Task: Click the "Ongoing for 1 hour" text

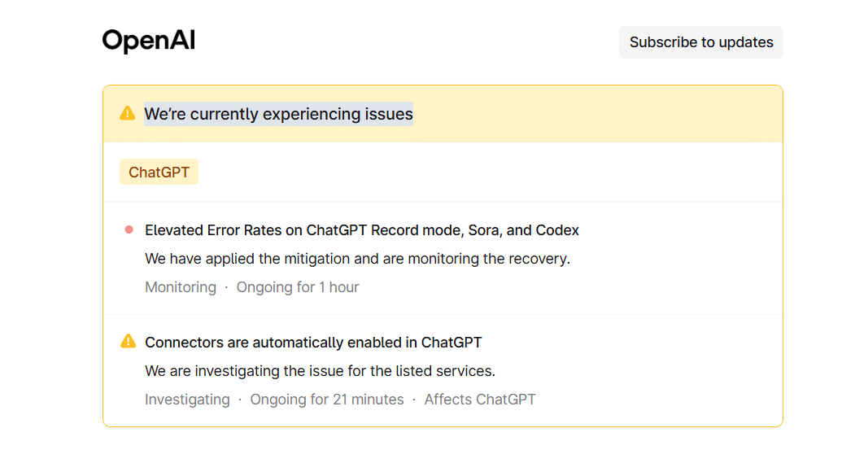Action: point(298,287)
